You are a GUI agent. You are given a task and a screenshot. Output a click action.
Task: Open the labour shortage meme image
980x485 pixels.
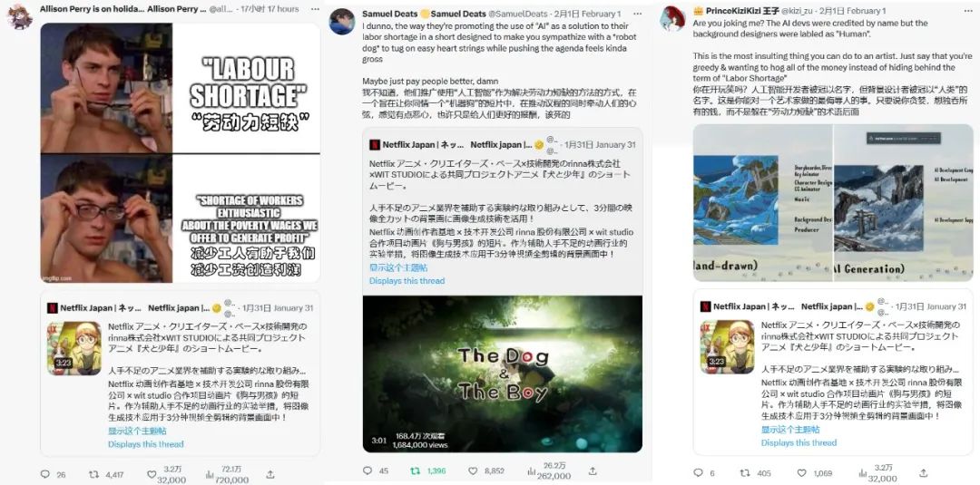click(180, 153)
